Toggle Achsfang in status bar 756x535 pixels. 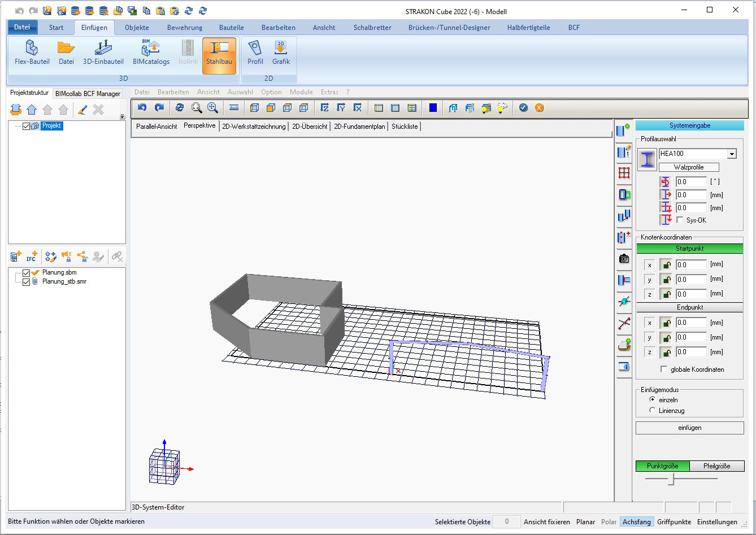coord(637,522)
